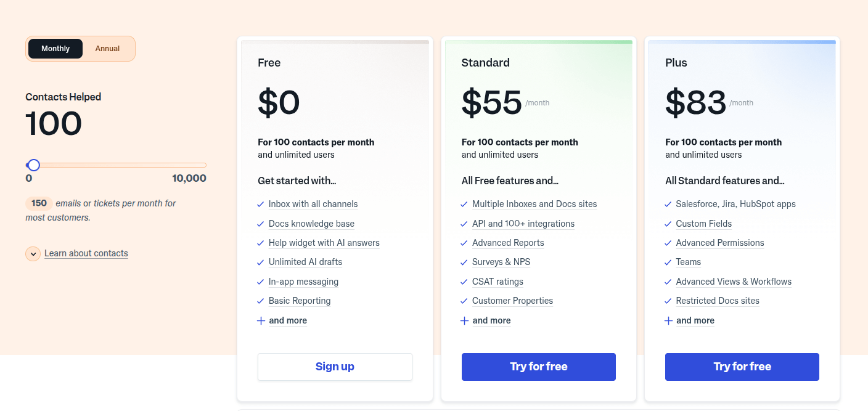
Task: Switch billing to Annual
Action: pos(107,49)
